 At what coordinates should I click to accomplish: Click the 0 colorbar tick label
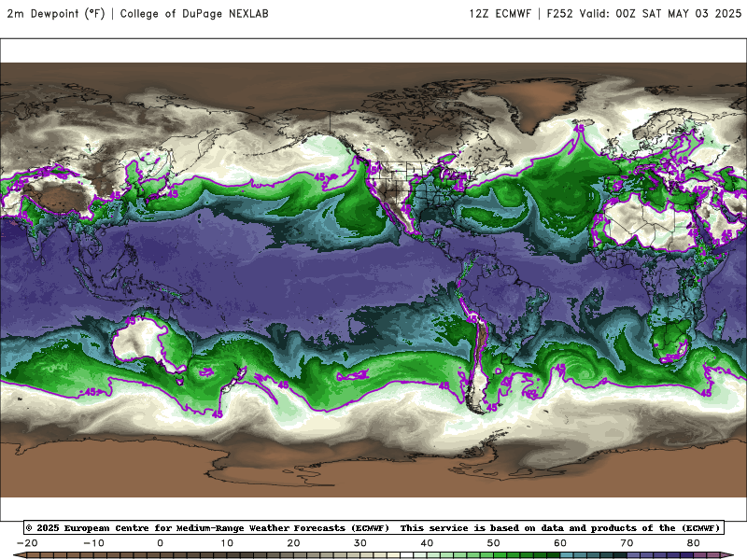[x=160, y=543]
